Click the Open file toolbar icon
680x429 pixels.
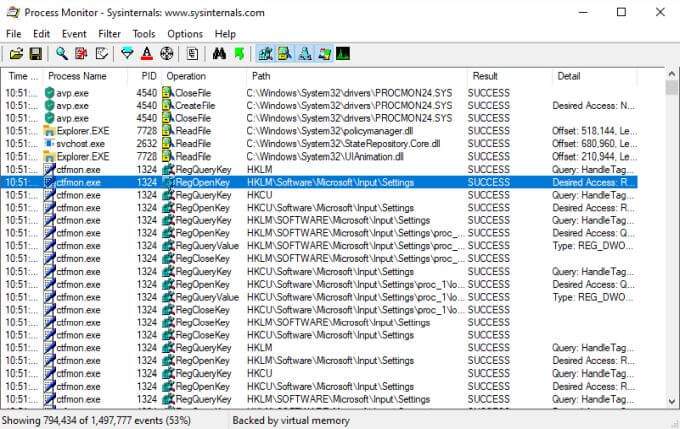(x=16, y=54)
